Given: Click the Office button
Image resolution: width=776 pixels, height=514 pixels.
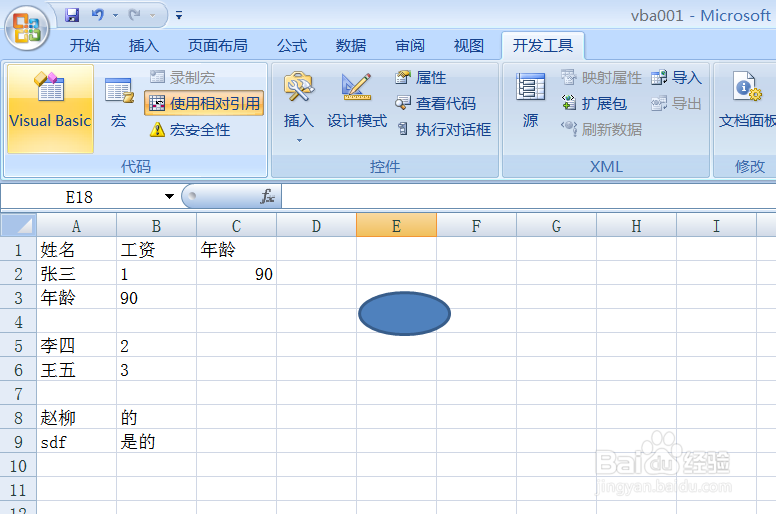Looking at the screenshot, I should coord(27,28).
